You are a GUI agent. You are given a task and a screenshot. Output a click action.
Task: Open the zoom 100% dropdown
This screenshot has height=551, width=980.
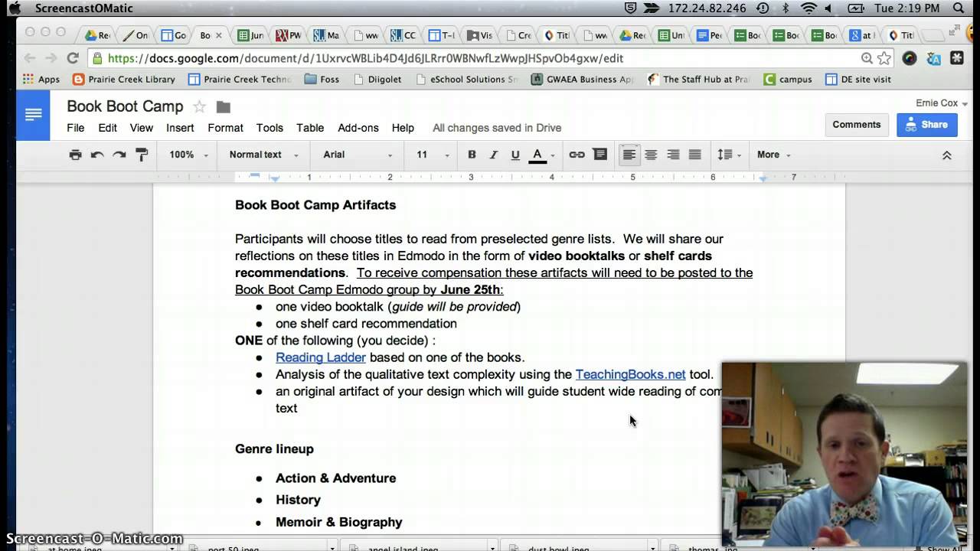coord(188,155)
